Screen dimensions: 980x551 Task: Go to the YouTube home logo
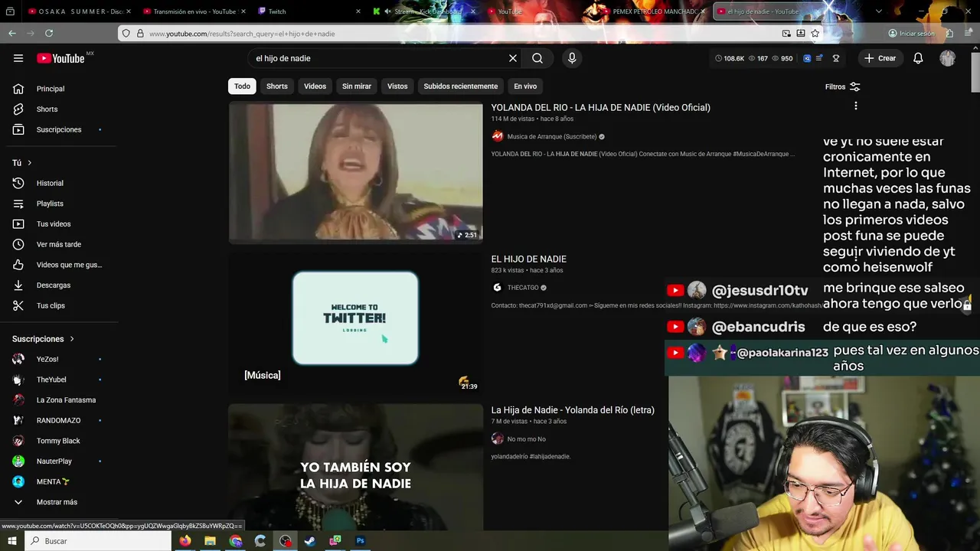pos(60,58)
